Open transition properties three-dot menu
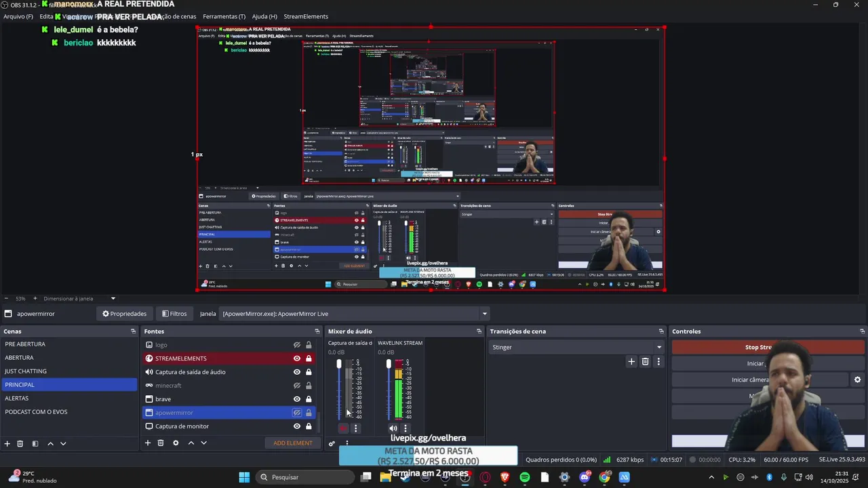The image size is (868, 488). coord(658,362)
